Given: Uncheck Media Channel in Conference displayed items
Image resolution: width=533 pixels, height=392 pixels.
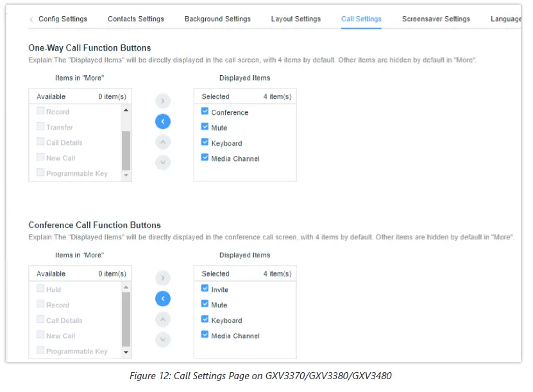Looking at the screenshot, I should [x=205, y=334].
